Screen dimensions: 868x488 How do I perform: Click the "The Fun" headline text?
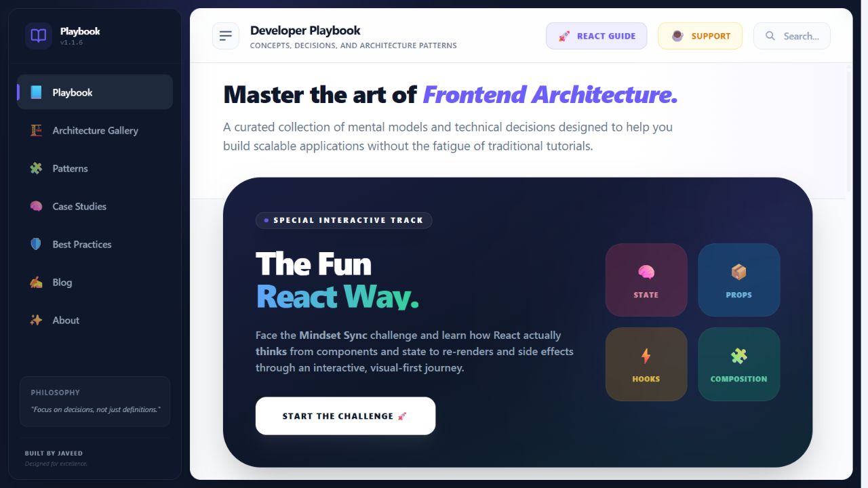pyautogui.click(x=313, y=264)
